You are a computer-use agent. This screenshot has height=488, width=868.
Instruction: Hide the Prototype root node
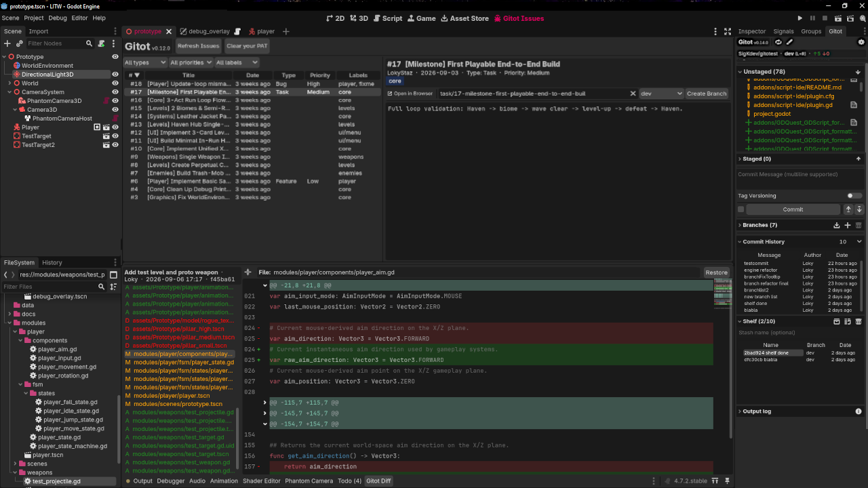pos(115,57)
